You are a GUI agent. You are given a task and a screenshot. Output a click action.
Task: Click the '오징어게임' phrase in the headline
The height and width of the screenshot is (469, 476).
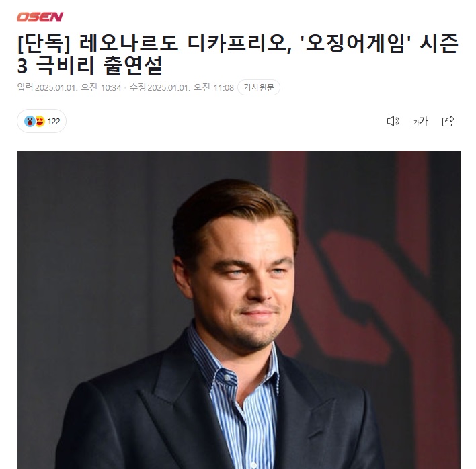[355, 43]
